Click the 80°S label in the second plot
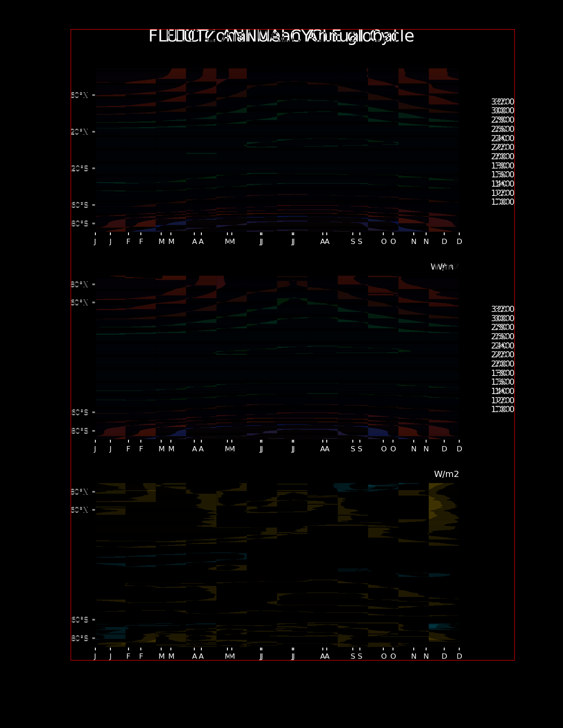This screenshot has height=728, width=563. point(79,431)
